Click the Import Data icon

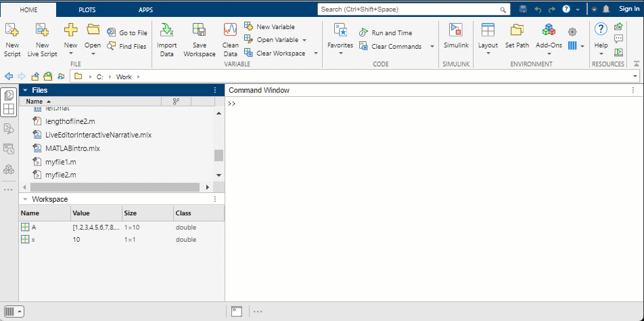pyautogui.click(x=166, y=30)
